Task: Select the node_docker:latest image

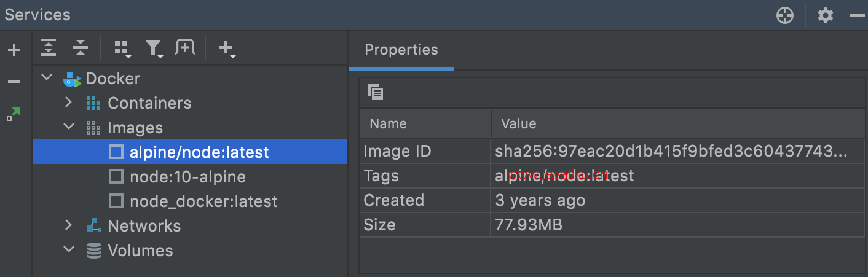Action: [203, 201]
